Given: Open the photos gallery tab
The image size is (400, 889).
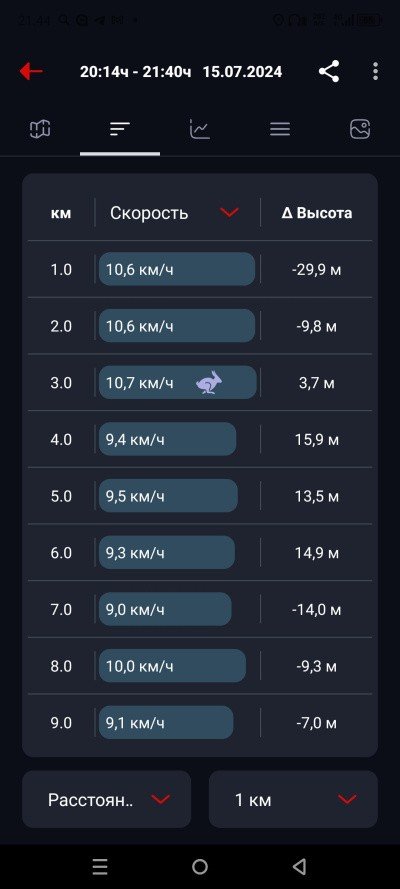Looking at the screenshot, I should pos(360,129).
